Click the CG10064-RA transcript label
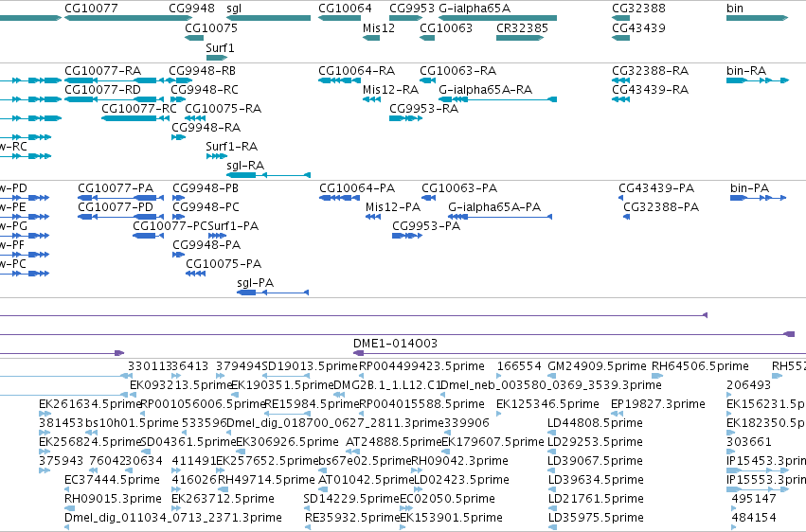Image resolution: width=806 pixels, height=532 pixels. pyautogui.click(x=357, y=70)
